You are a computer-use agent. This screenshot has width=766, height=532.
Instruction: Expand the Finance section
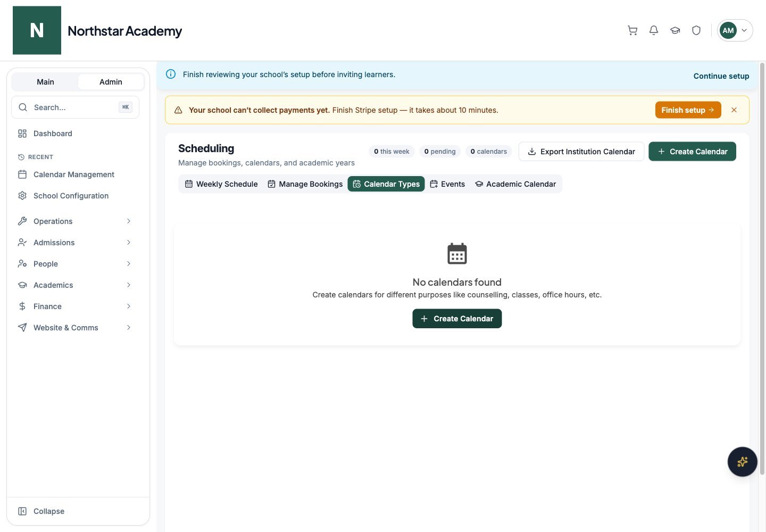pos(75,306)
